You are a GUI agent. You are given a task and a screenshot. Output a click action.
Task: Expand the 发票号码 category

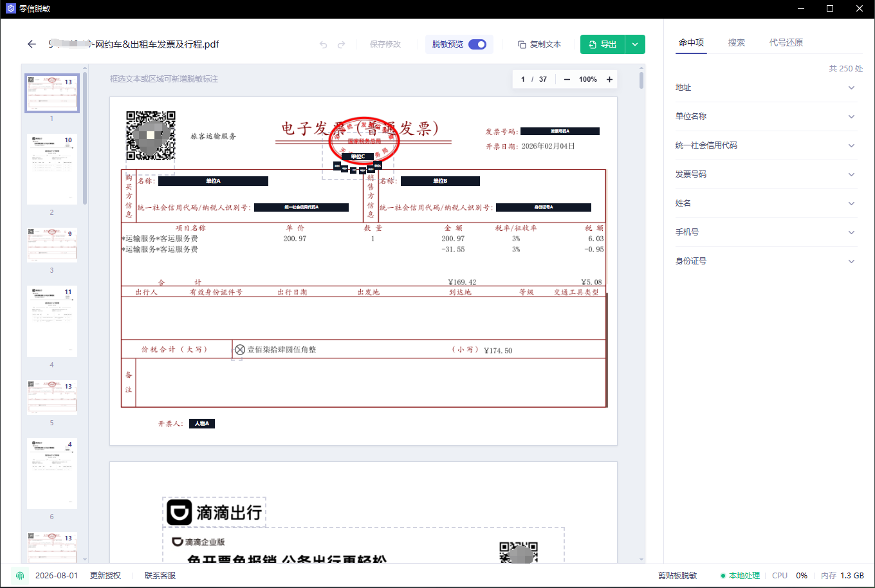click(x=766, y=174)
